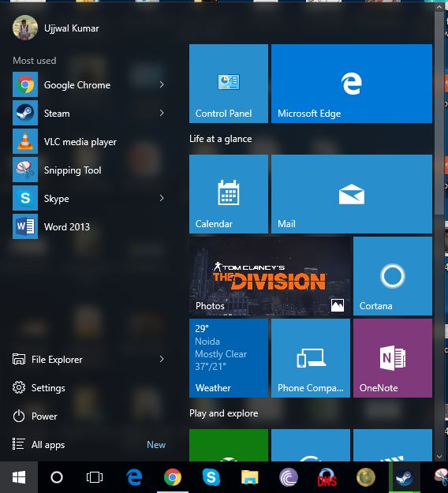Open the DNS app on the taskbar
Viewport: 448px width, 493px height.
point(327,477)
